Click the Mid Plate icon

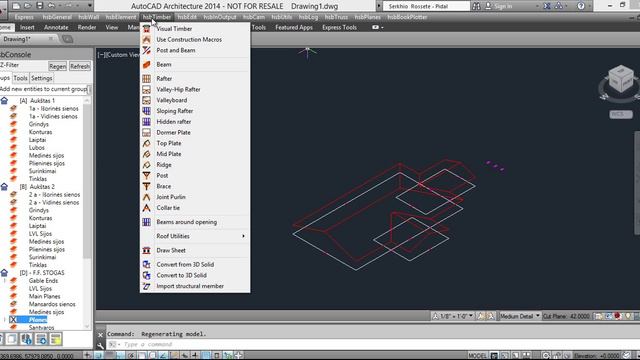tap(147, 154)
